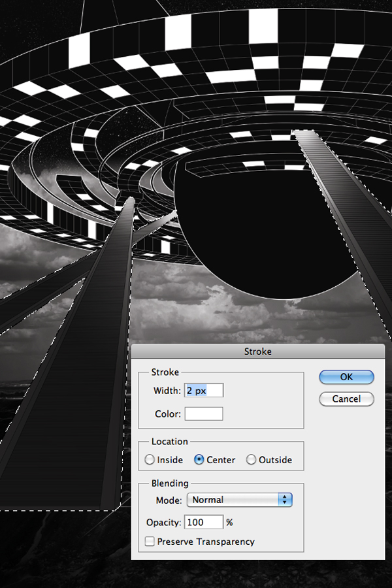
Task: Click the OK button in Stroke dialog
Action: coord(346,377)
